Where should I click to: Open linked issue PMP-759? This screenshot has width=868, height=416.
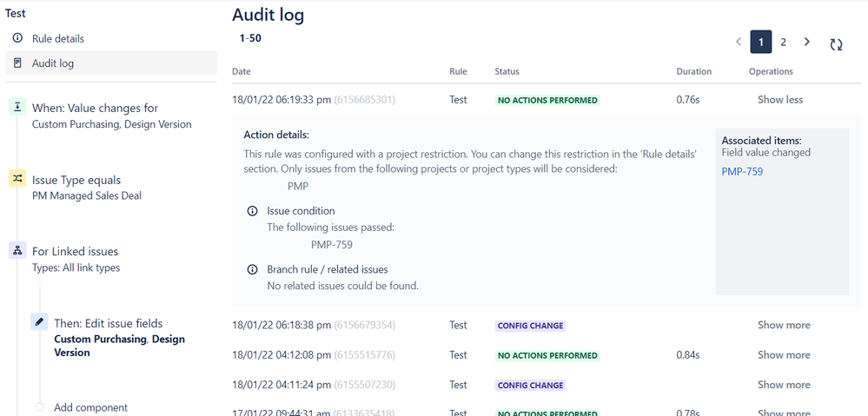(742, 171)
